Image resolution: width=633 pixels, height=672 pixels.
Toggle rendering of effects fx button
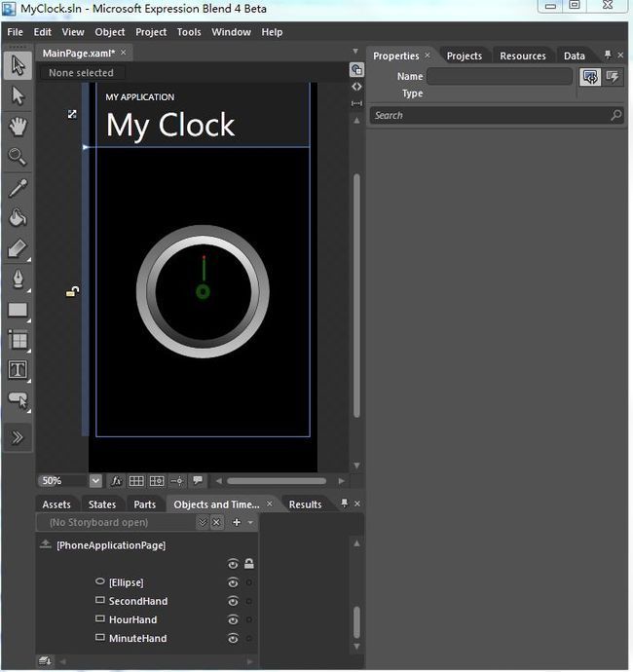[116, 481]
